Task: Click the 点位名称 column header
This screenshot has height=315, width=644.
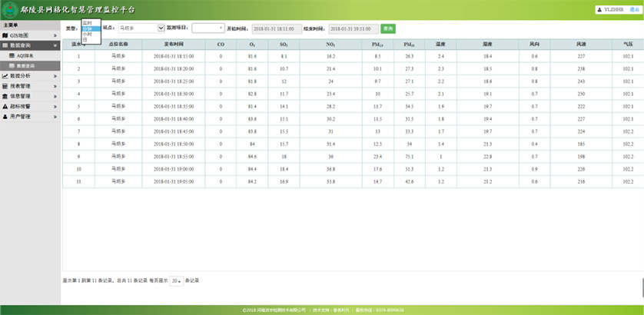Action: (118, 44)
